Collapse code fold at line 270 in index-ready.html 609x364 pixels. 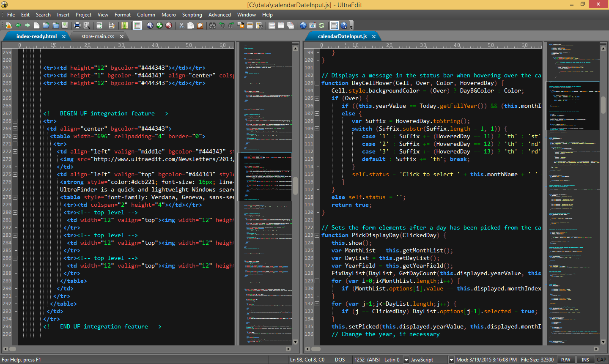pos(15,136)
